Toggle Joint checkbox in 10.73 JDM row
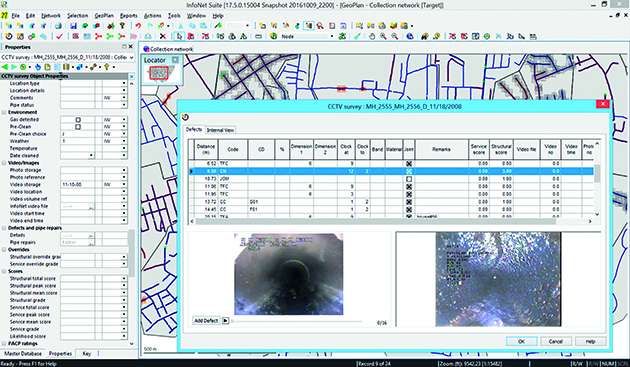Screen dimensions: 630x367 [409, 179]
